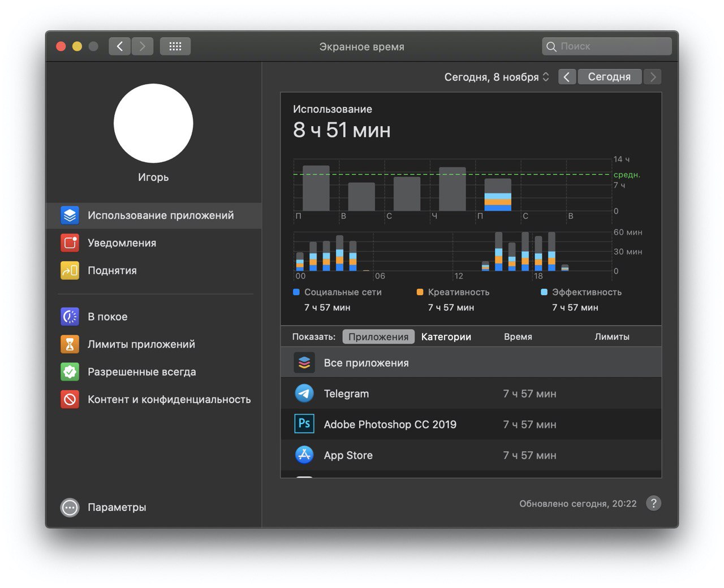Click Параметры label
This screenshot has height=588, width=724.
coord(117,508)
